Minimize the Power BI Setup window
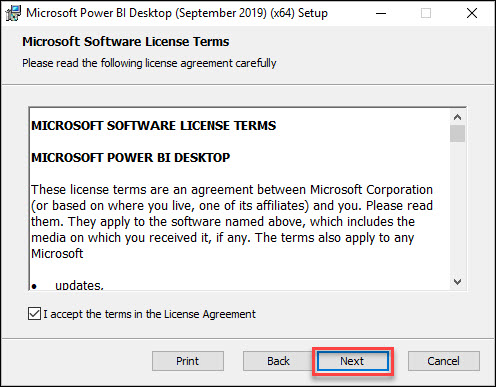Viewport: 496px width, 387px height. (x=381, y=13)
